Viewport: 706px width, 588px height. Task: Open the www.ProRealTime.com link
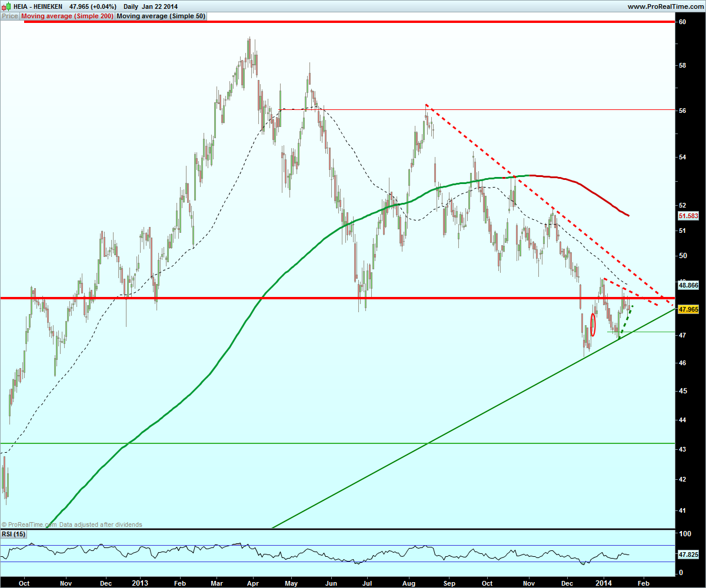click(x=665, y=6)
